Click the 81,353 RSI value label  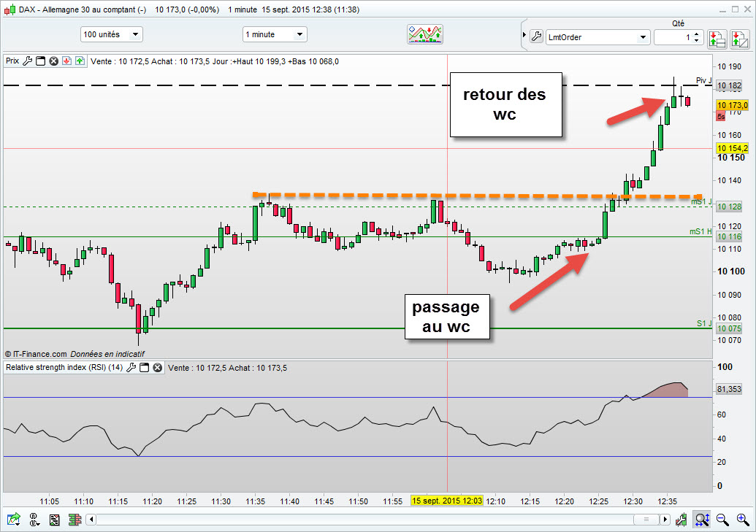(x=729, y=389)
